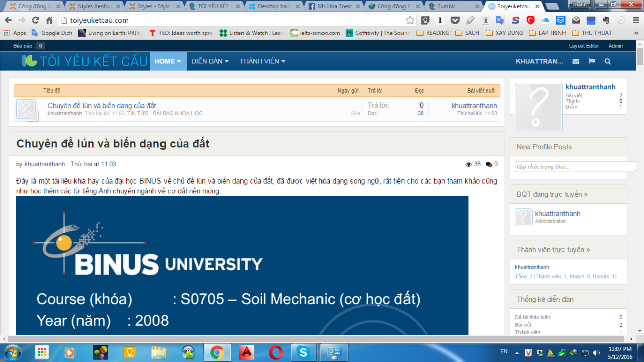Click the Evernote elephant extension icon

(606, 20)
